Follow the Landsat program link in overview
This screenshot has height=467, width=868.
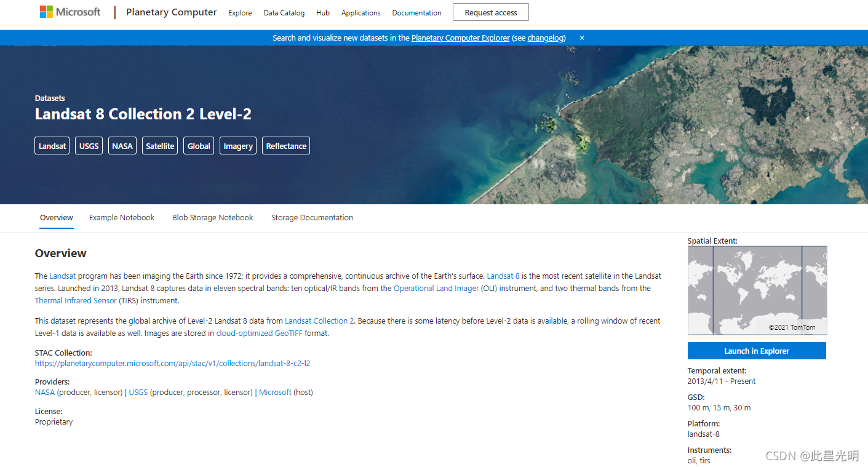tap(63, 276)
